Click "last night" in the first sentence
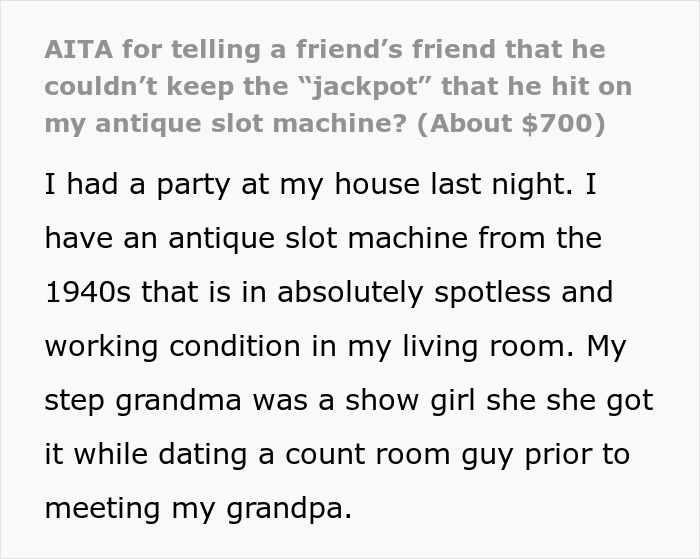The image size is (700, 559). pyautogui.click(x=501, y=185)
